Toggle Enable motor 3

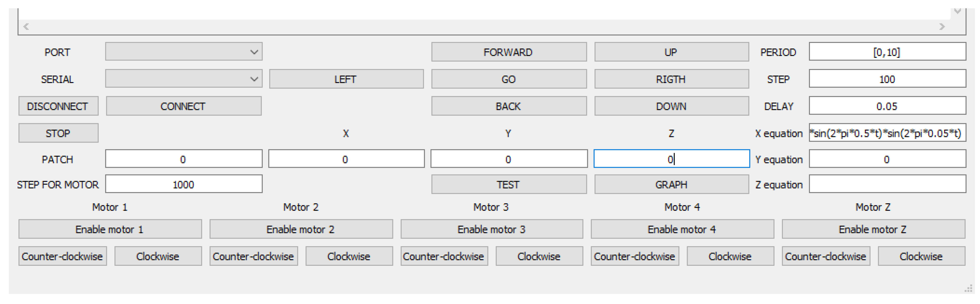[492, 229]
